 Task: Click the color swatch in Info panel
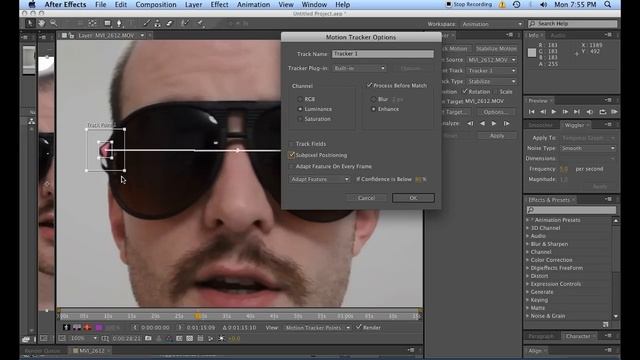pyautogui.click(x=532, y=53)
